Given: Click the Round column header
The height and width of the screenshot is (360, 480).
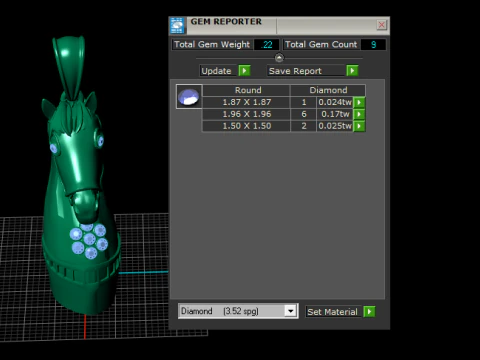Looking at the screenshot, I should coord(246,90).
